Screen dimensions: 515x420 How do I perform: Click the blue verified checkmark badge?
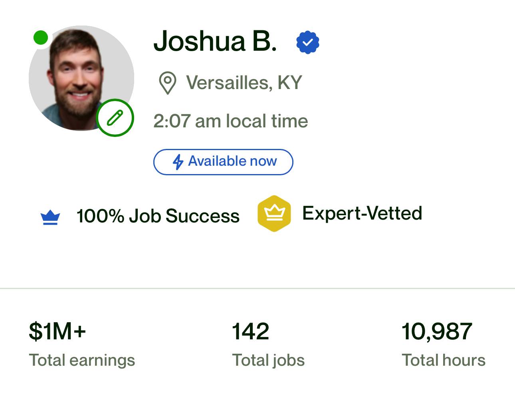(x=307, y=42)
